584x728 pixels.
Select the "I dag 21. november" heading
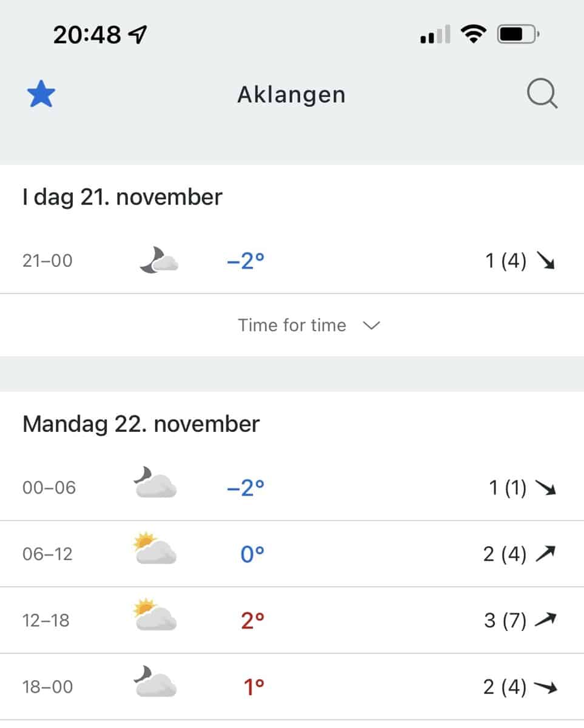point(123,197)
